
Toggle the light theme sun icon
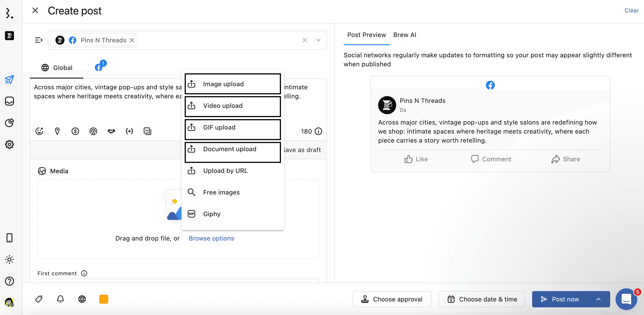pos(9,259)
